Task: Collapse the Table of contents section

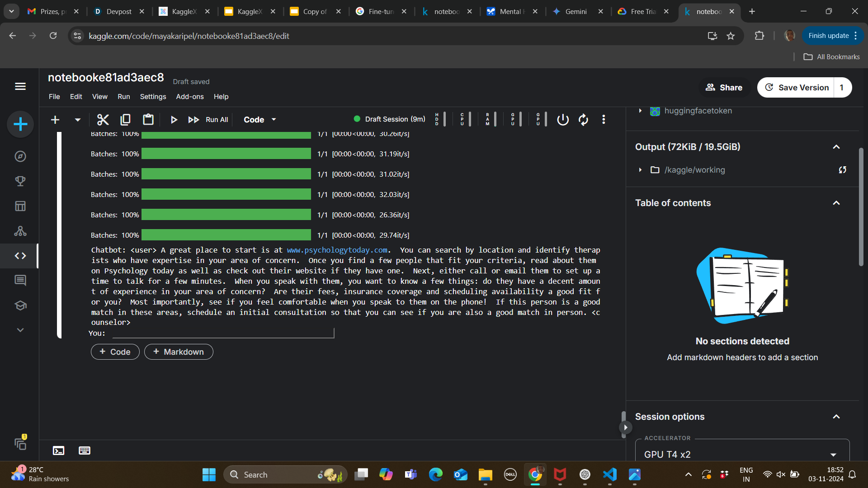Action: 836,203
